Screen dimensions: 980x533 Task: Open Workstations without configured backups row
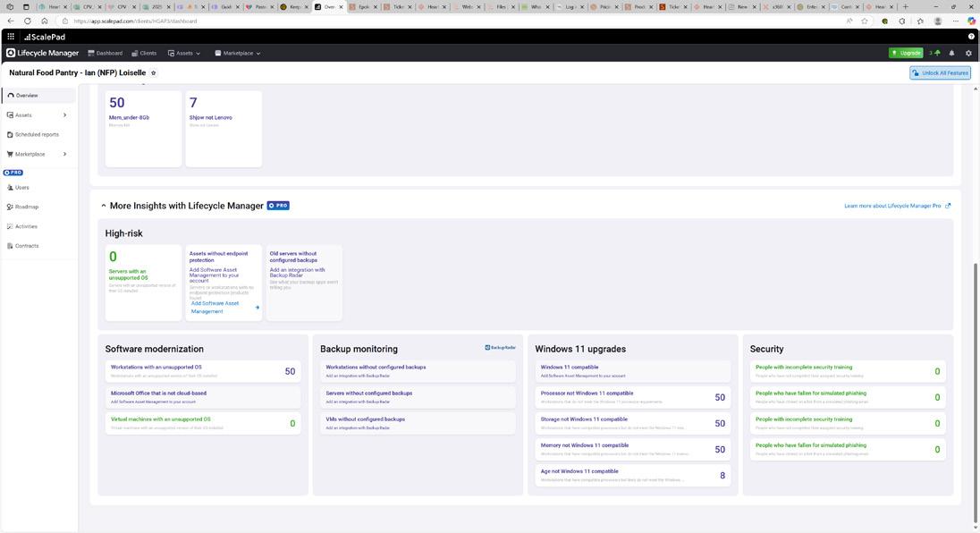(418, 371)
